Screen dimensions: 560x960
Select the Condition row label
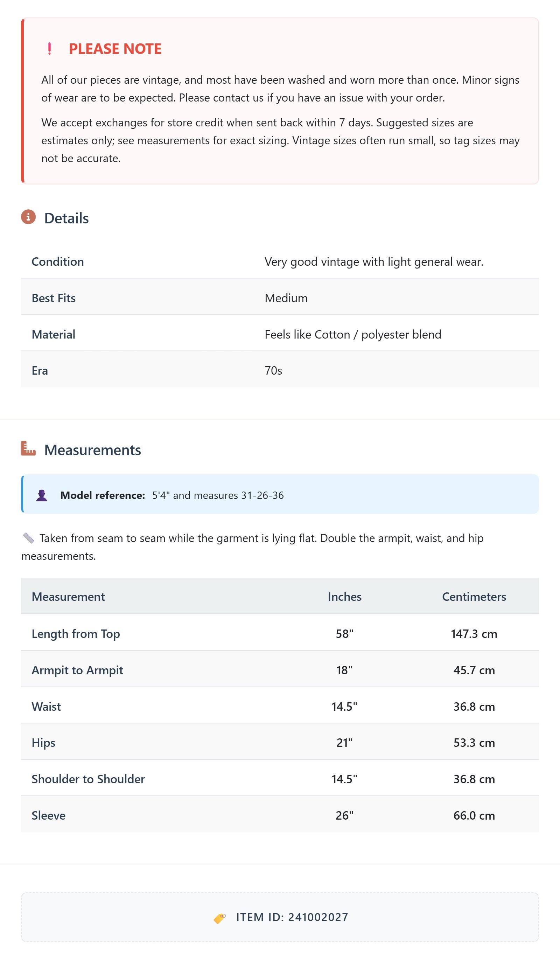[57, 262]
